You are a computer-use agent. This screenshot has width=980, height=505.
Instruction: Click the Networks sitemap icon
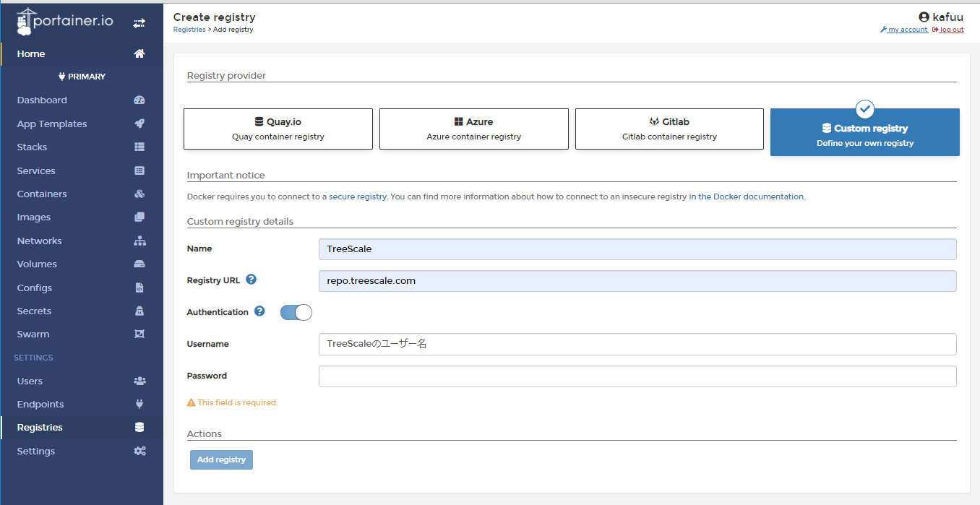[x=139, y=241]
